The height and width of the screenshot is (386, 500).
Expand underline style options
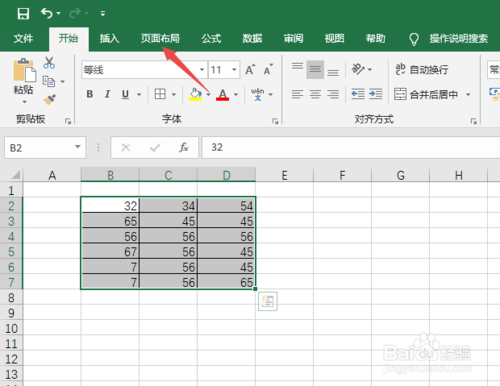click(x=139, y=95)
